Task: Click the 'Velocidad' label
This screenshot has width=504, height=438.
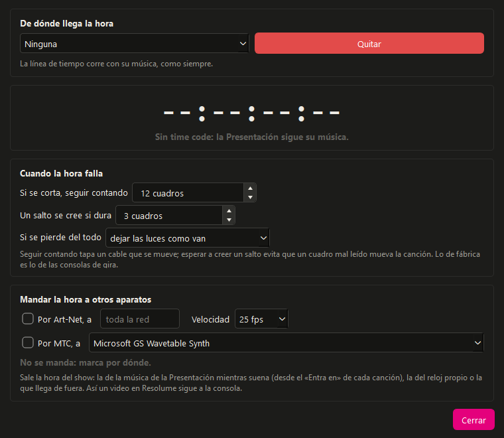Action: [210, 319]
